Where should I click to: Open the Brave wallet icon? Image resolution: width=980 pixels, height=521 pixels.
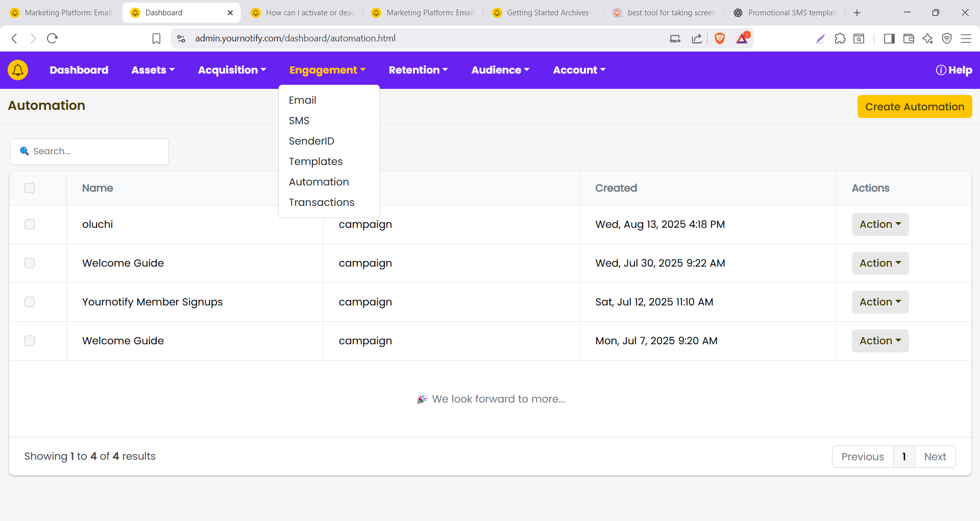908,38
